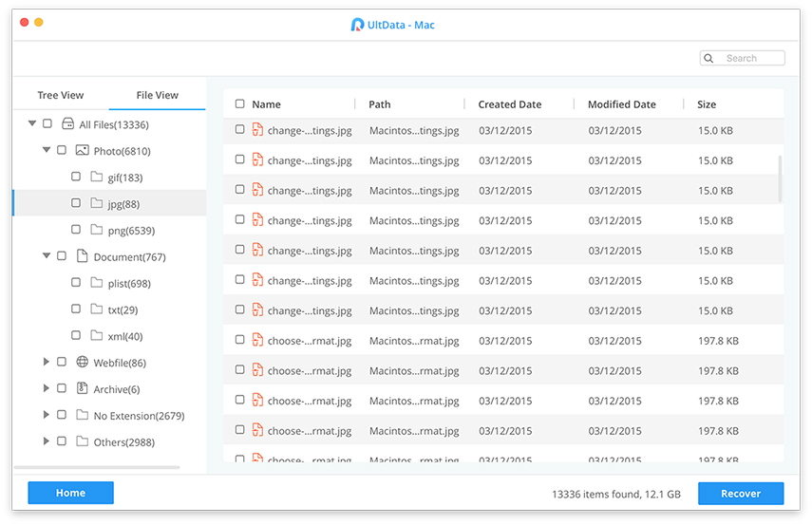Click the Home button

click(x=70, y=493)
